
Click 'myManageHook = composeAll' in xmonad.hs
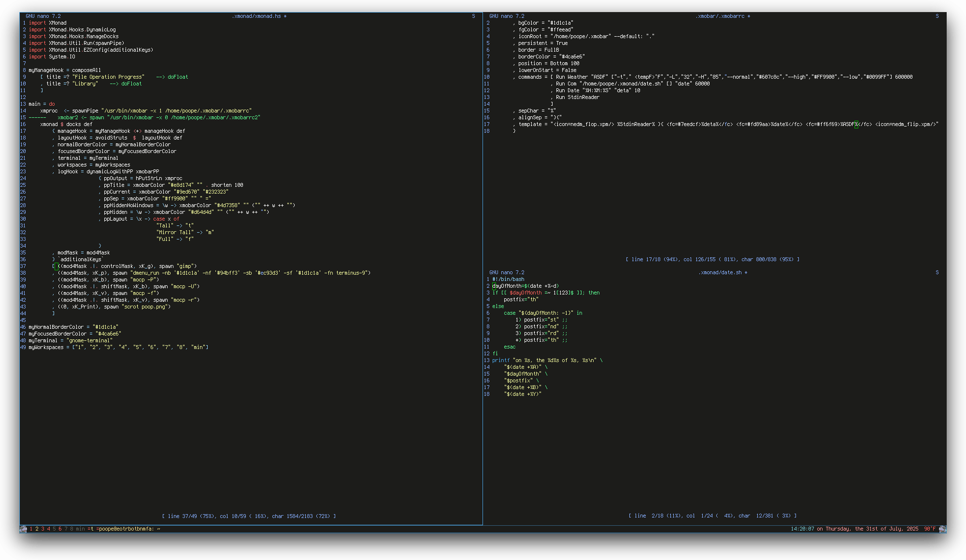click(x=65, y=70)
